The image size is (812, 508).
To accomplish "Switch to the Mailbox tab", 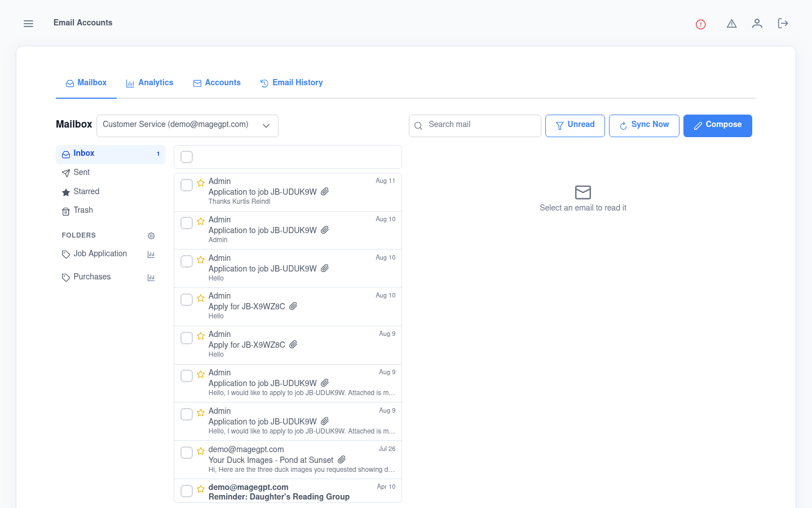I will [x=86, y=83].
